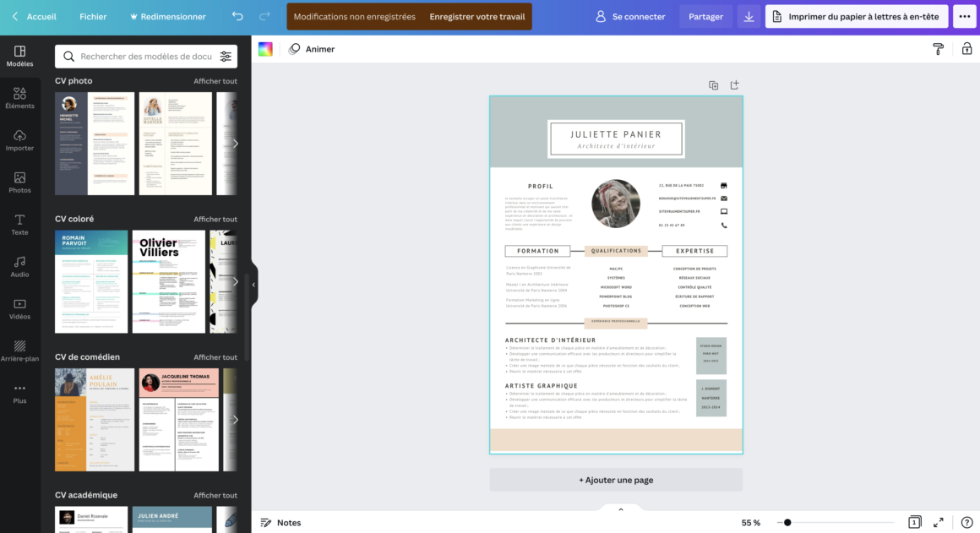Click Enregistrer votre travail

(476, 16)
